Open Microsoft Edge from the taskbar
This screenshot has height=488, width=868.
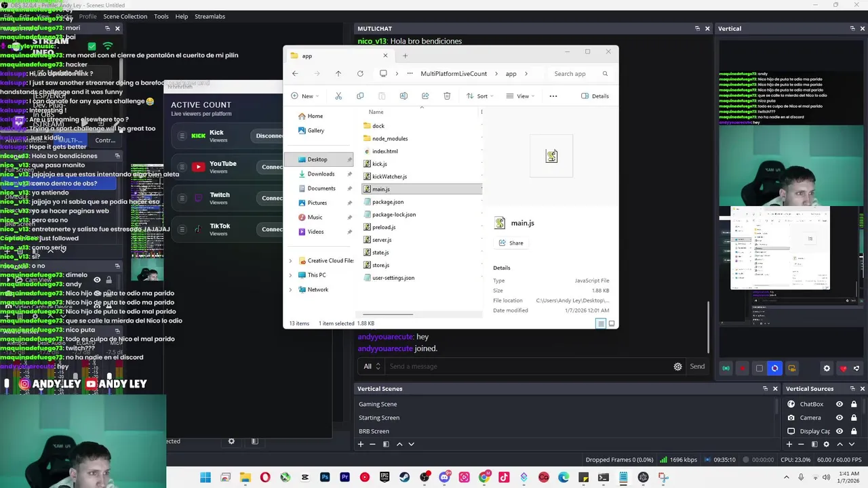pyautogui.click(x=564, y=477)
